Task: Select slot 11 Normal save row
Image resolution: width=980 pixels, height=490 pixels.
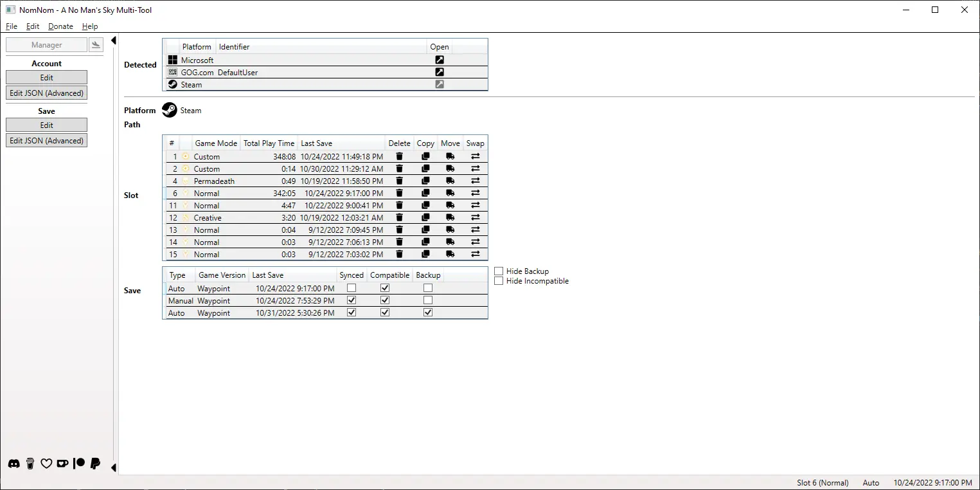Action: click(276, 206)
